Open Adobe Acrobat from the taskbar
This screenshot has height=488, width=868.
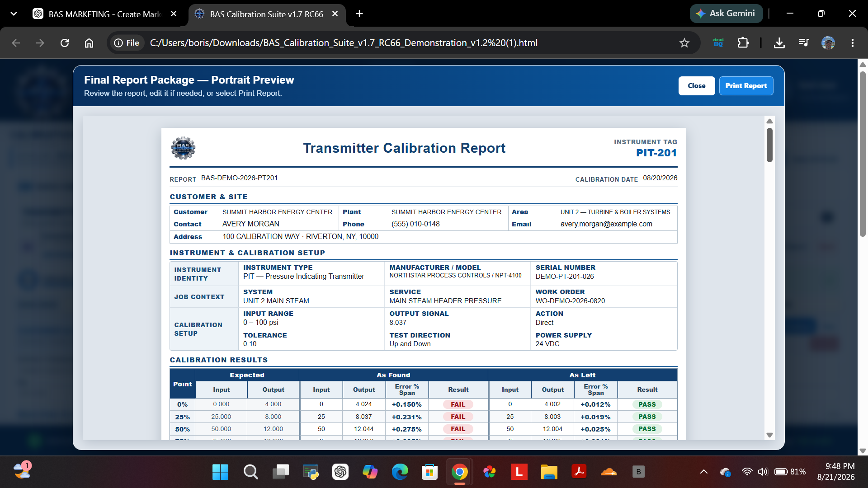point(579,472)
